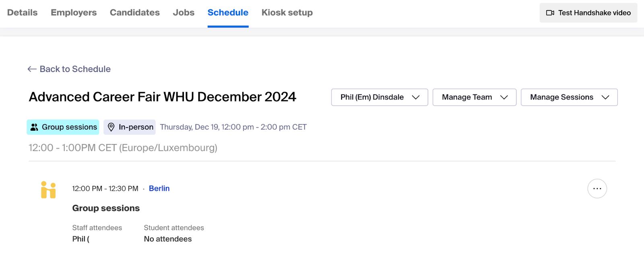Switch to the Details tab

[x=23, y=13]
